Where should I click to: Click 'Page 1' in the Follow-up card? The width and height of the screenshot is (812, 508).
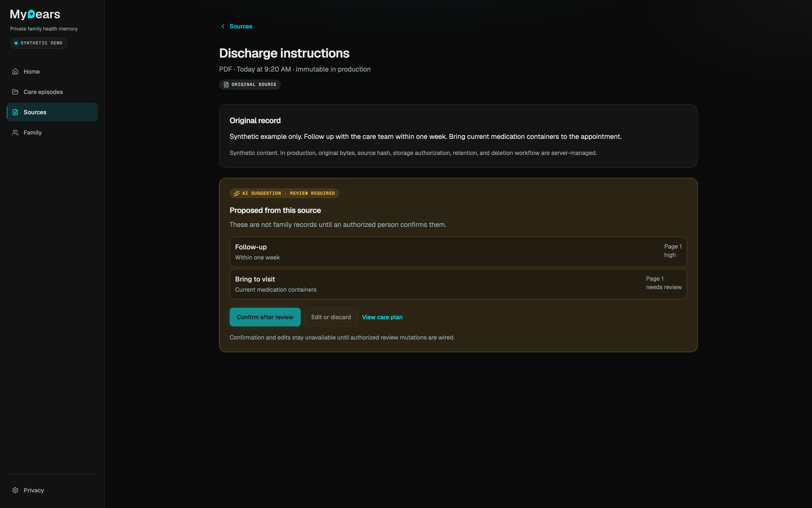pos(672,247)
